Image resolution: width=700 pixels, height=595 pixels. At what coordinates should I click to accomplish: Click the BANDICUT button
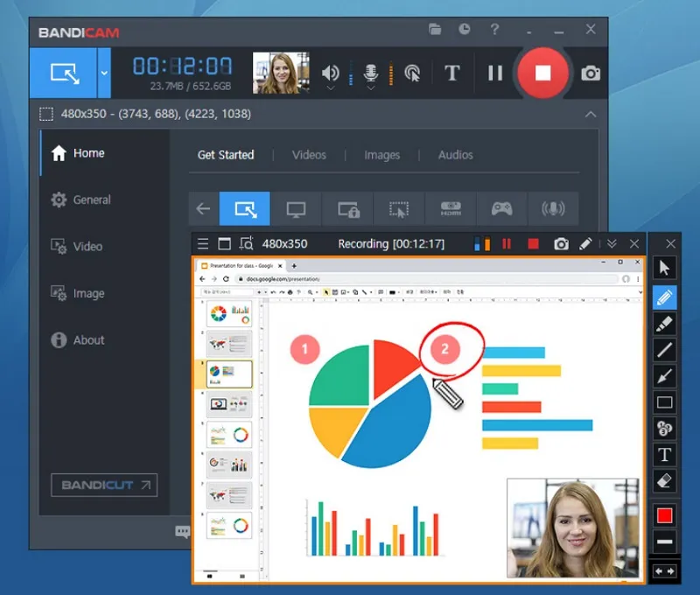104,485
